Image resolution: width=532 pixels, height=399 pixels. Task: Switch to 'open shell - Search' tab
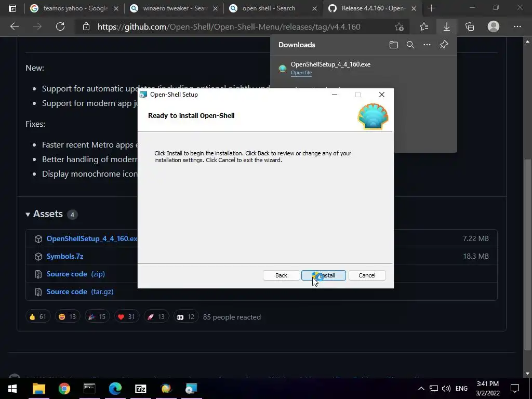pyautogui.click(x=273, y=8)
